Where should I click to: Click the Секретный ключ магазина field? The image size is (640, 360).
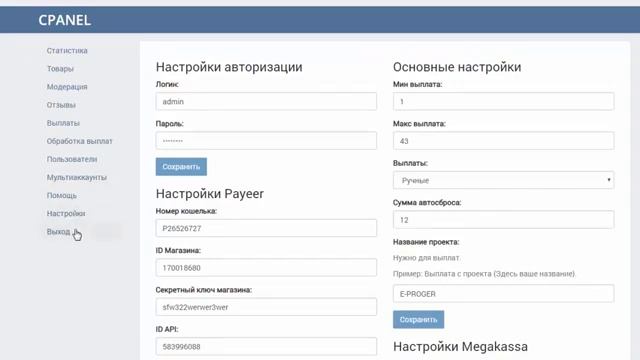coord(266,307)
